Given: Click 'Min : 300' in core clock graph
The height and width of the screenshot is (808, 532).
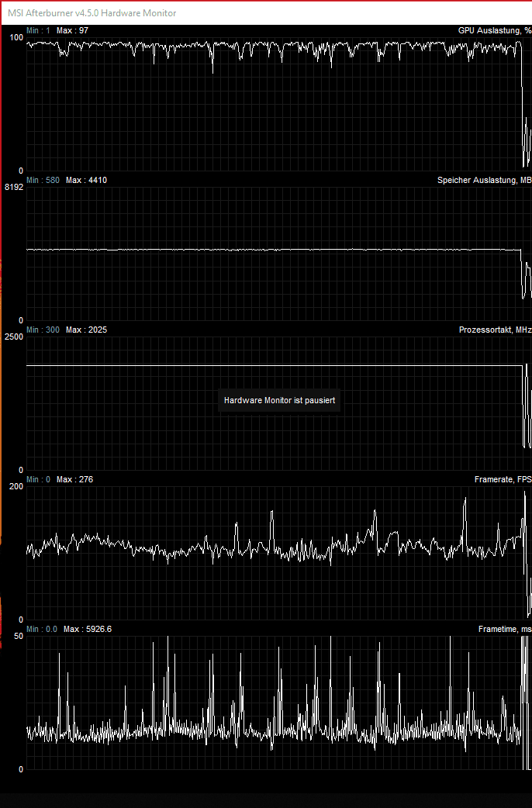Looking at the screenshot, I should (x=43, y=330).
